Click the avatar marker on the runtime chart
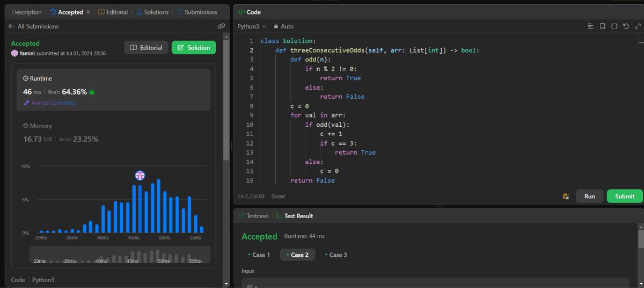Screen dimensions: 644x288 tap(140, 175)
